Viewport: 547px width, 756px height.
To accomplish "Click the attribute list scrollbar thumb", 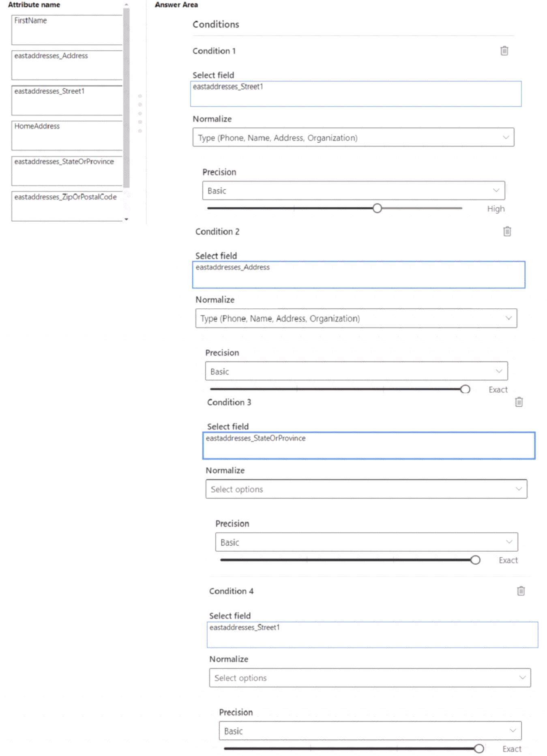I will tap(127, 97).
